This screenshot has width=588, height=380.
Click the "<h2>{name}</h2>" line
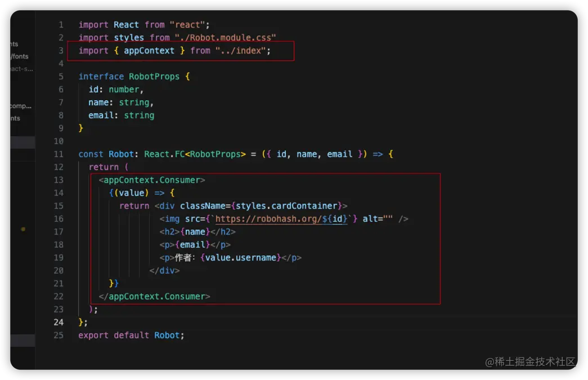pyautogui.click(x=198, y=232)
